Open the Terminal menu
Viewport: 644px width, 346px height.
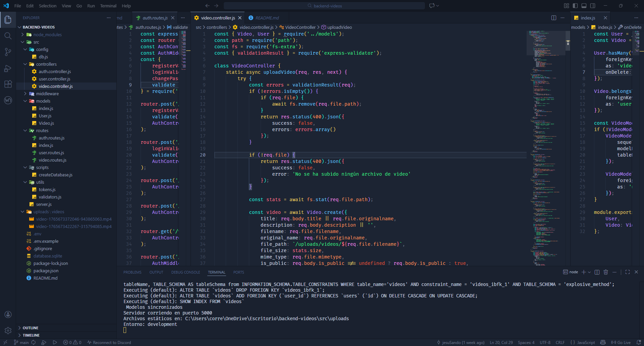[x=108, y=6]
